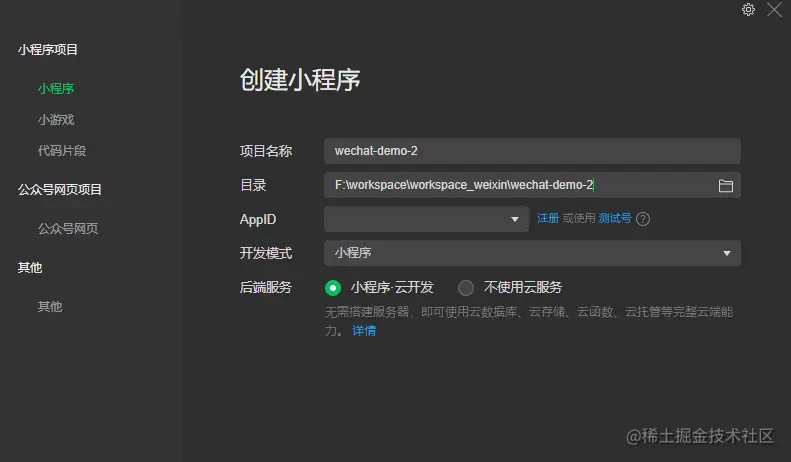Click the 创建小程序 title text

coord(300,80)
